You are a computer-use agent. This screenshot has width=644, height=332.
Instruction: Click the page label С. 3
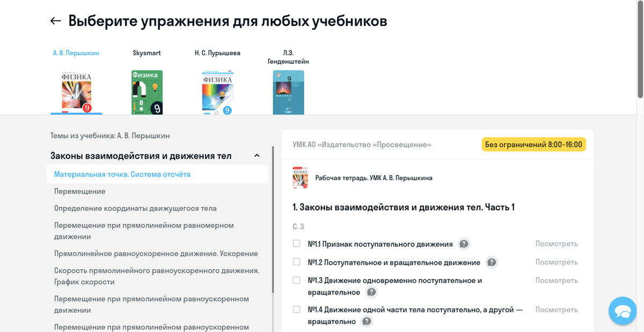(x=298, y=226)
